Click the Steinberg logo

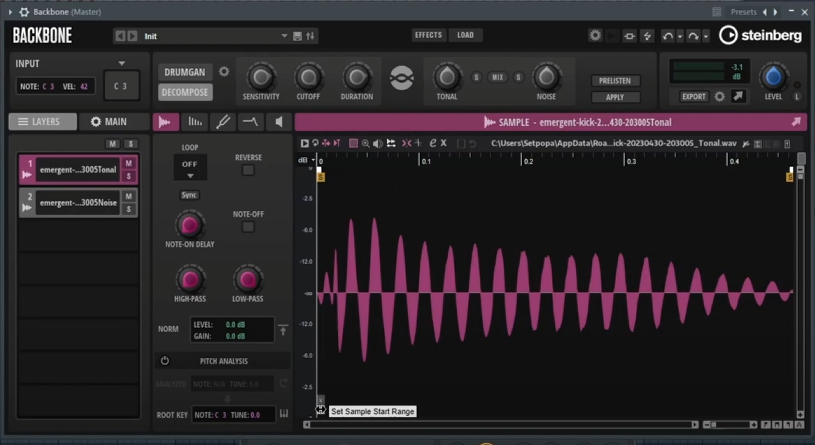click(760, 35)
